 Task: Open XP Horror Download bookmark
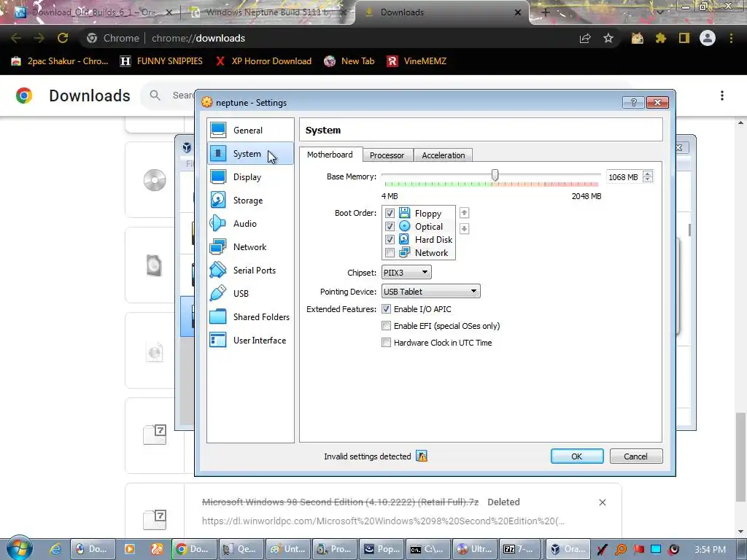263,61
